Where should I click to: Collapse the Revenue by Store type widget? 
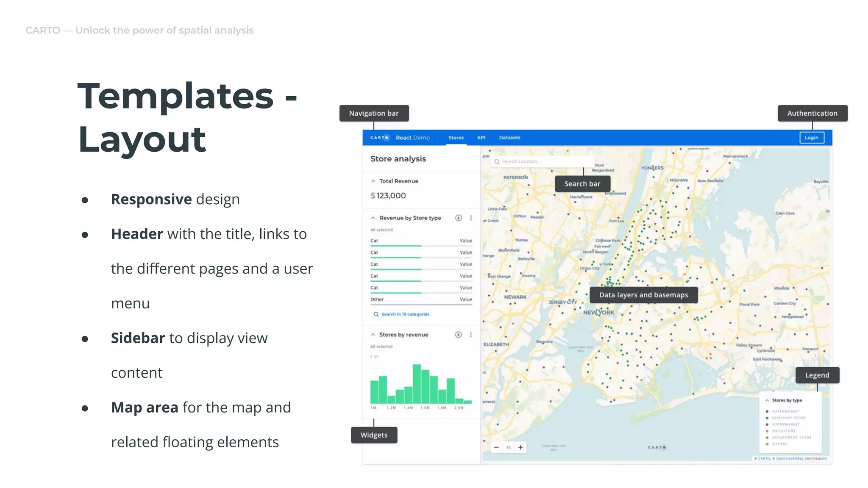(373, 218)
